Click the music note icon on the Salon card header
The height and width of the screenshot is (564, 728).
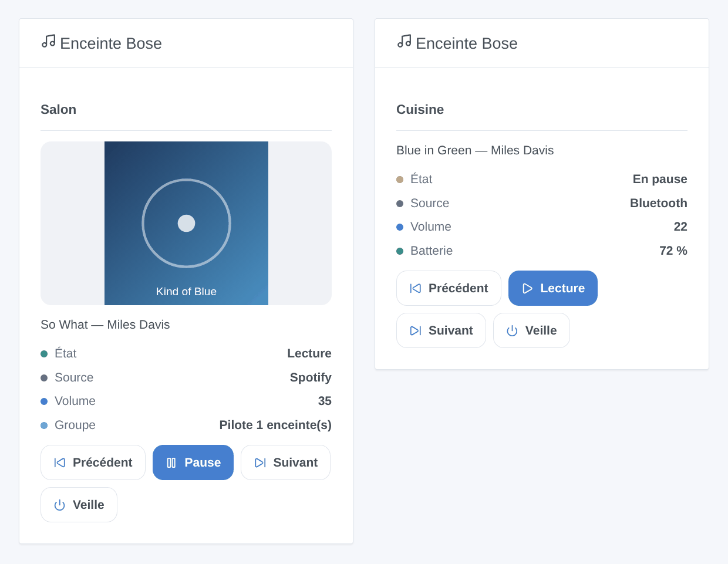click(x=48, y=41)
